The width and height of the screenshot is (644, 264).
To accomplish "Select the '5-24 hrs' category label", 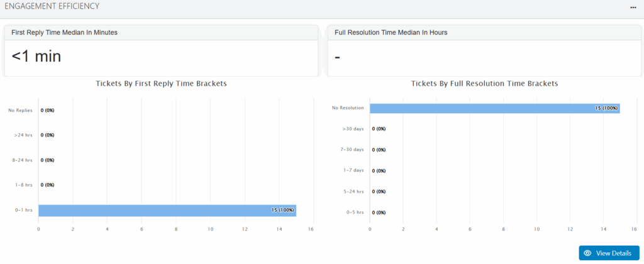I will click(x=353, y=191).
